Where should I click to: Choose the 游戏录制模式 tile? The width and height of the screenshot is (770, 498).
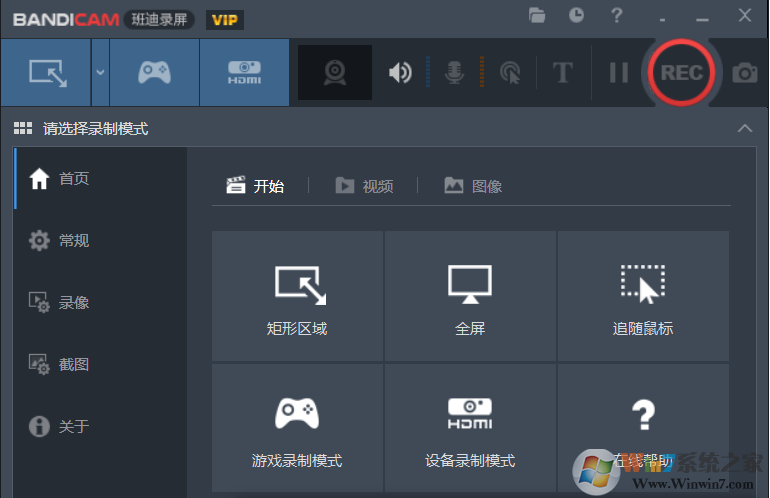pyautogui.click(x=297, y=428)
